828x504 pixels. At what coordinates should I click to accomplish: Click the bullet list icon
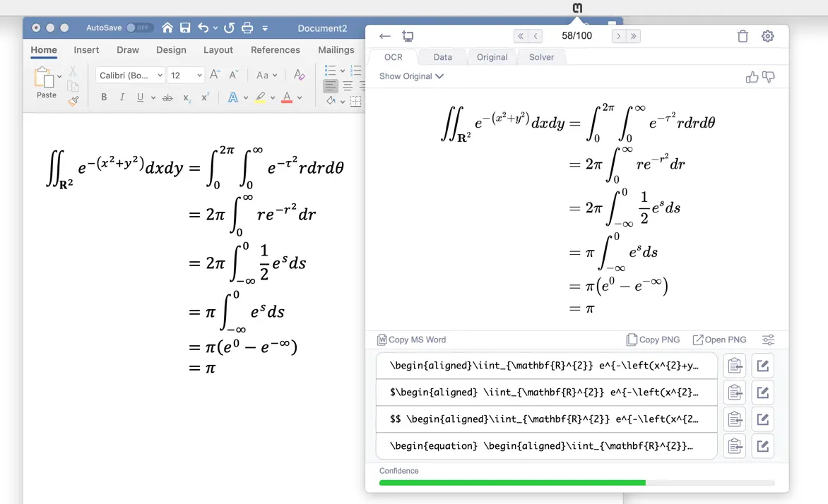coord(331,70)
